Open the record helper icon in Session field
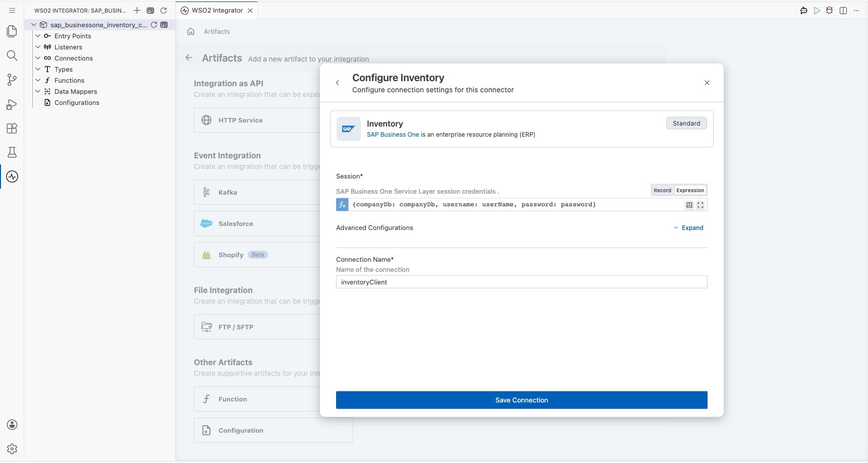 tap(689, 205)
